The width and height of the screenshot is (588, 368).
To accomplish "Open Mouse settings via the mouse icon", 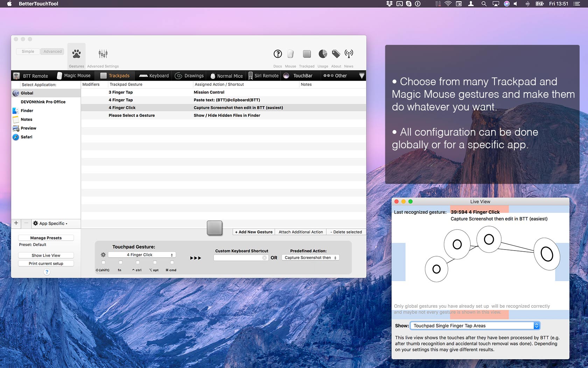I will [x=290, y=54].
